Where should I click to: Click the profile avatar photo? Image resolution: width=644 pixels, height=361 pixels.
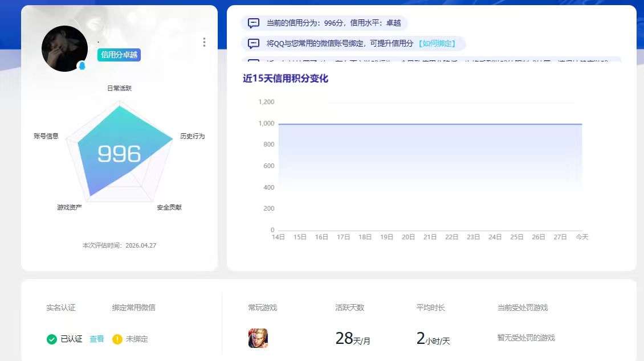[64, 49]
